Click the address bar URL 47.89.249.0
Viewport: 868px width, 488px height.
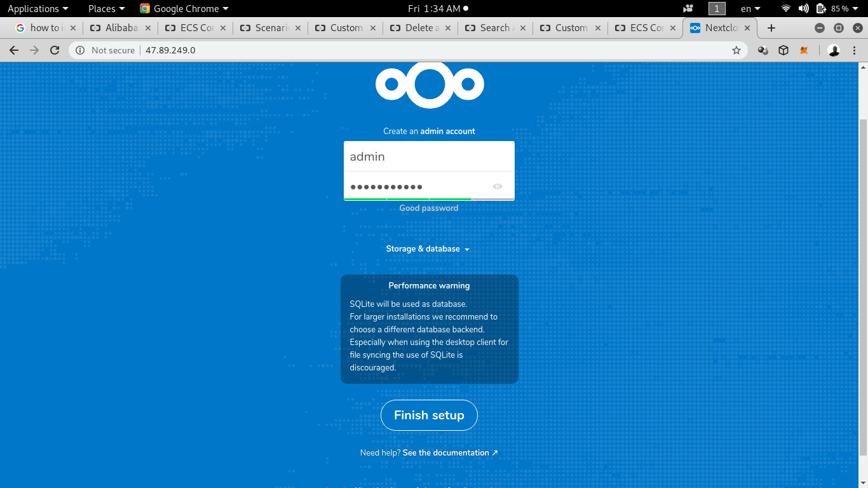(170, 50)
